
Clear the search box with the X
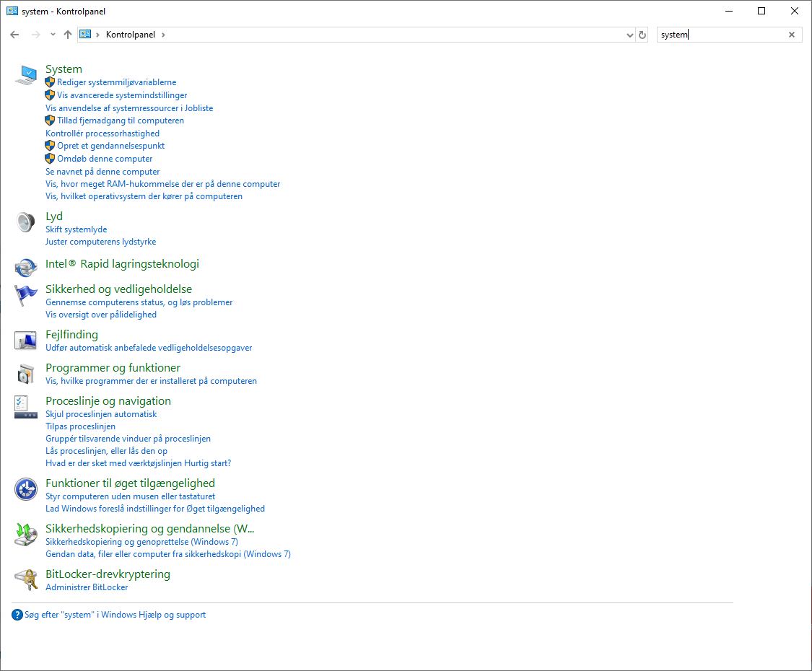(x=791, y=34)
